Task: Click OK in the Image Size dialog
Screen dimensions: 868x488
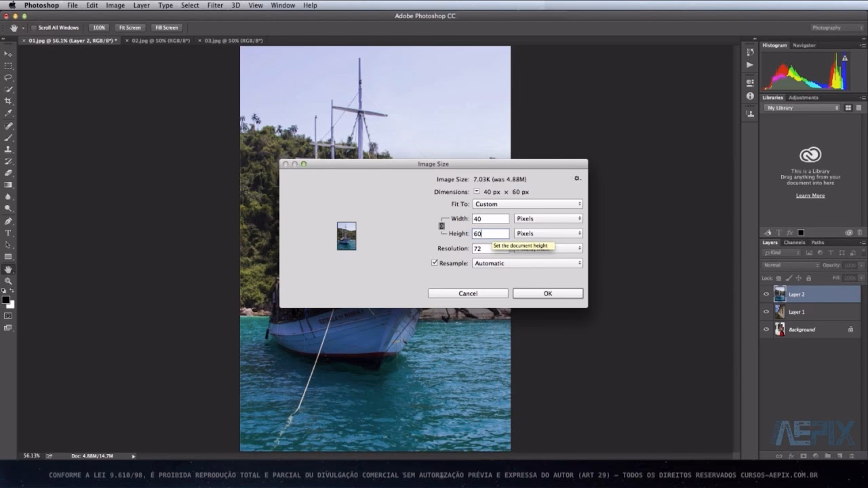Action: (x=547, y=293)
